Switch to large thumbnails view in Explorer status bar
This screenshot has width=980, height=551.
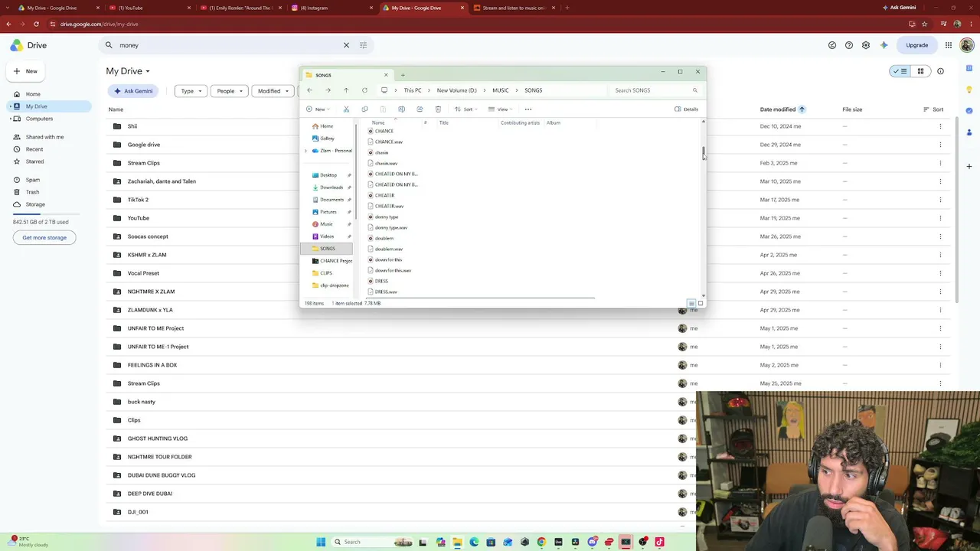point(701,303)
